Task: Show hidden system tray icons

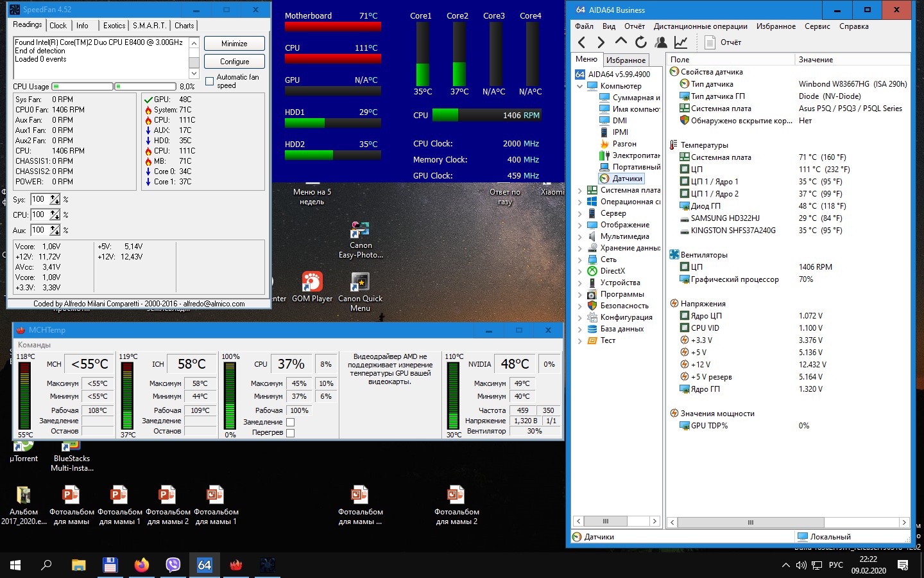Action: 785,565
